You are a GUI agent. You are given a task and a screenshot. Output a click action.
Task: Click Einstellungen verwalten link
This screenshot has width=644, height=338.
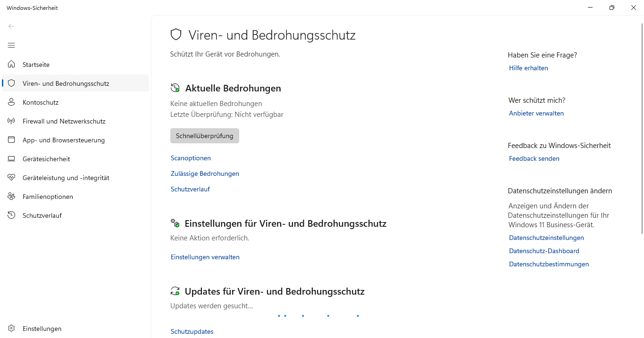[x=205, y=257]
